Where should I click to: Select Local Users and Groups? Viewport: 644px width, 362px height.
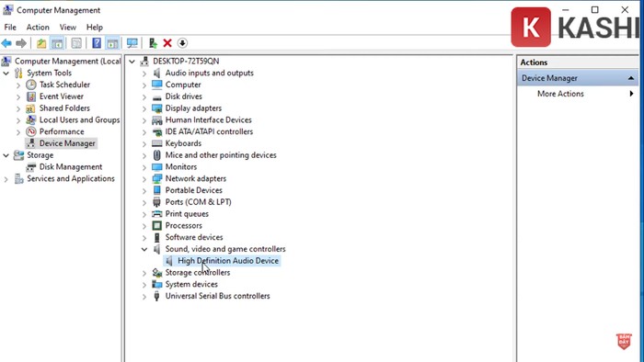79,119
